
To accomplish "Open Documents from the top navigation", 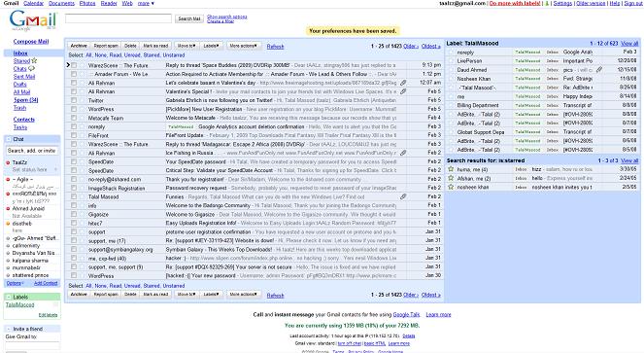I will coord(61,3).
